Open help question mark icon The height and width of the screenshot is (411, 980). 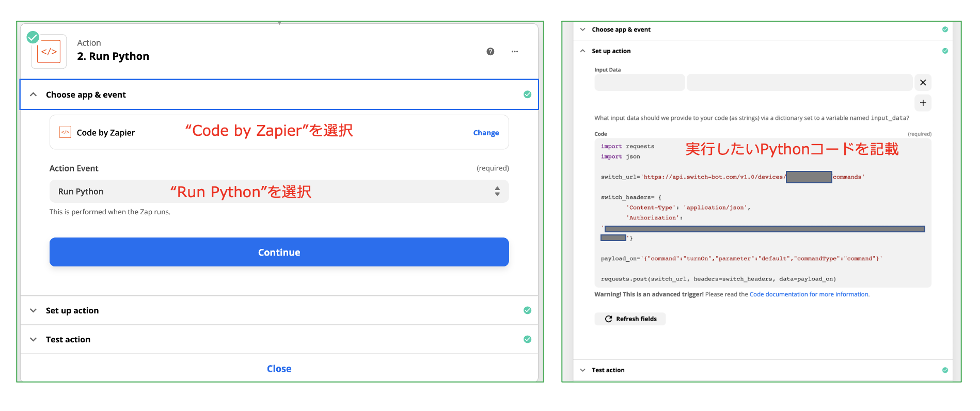pyautogui.click(x=491, y=52)
